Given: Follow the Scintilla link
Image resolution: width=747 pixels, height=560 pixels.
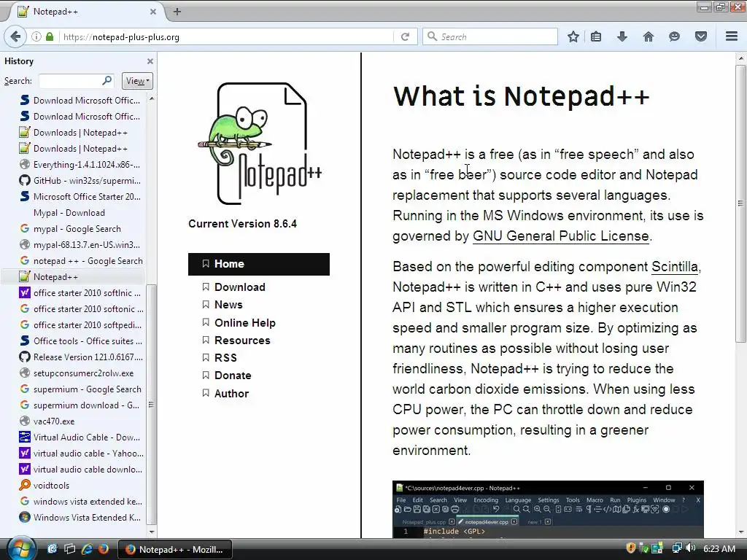Looking at the screenshot, I should click(x=675, y=267).
